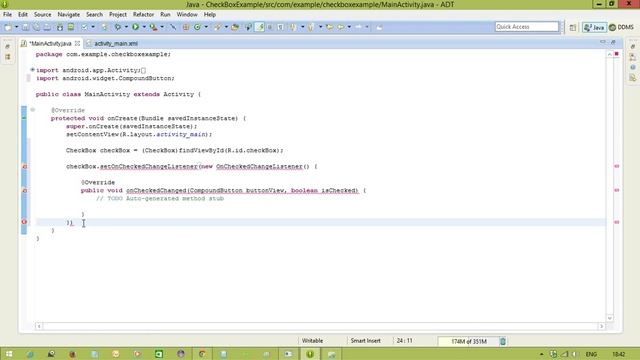Screen dimensions: 640x360
Task: Expand the External Tools dropdown arrow
Action: pos(162,27)
